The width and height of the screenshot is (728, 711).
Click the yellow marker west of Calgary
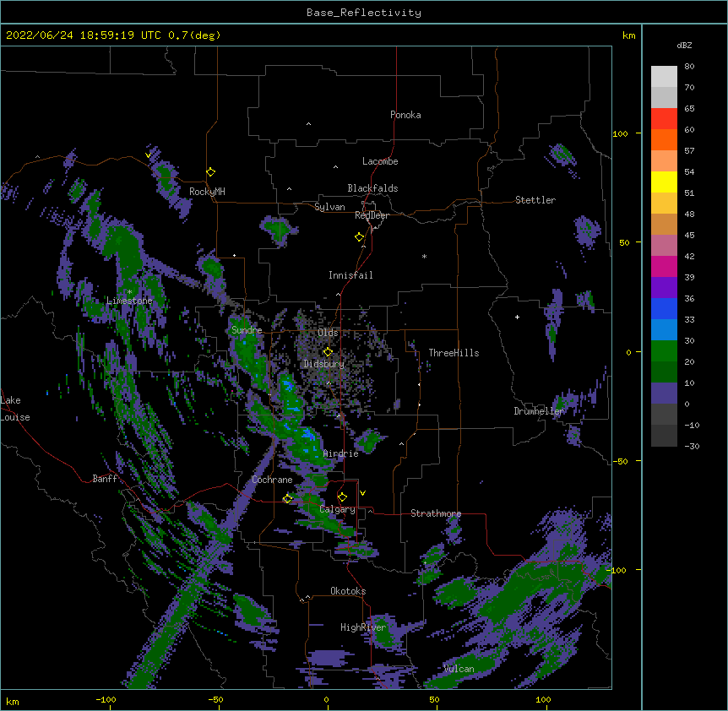(x=287, y=499)
